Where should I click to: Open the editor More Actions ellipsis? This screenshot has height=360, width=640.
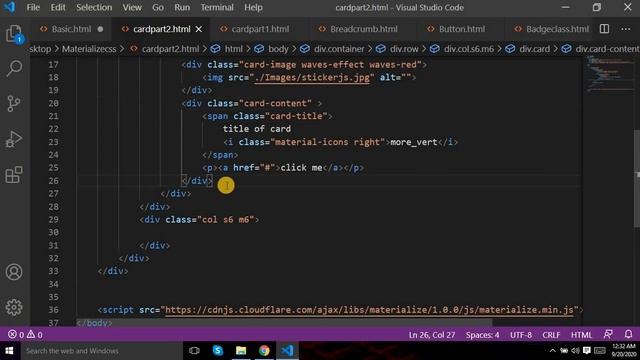[626, 29]
